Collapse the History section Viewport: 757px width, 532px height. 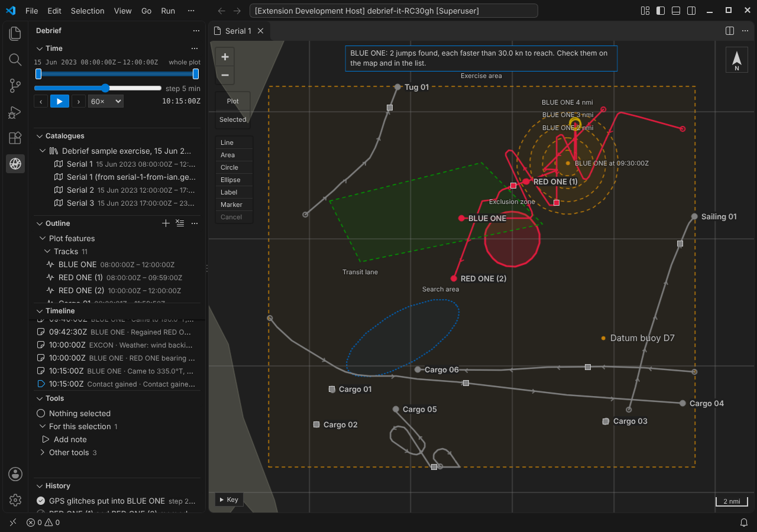point(40,486)
